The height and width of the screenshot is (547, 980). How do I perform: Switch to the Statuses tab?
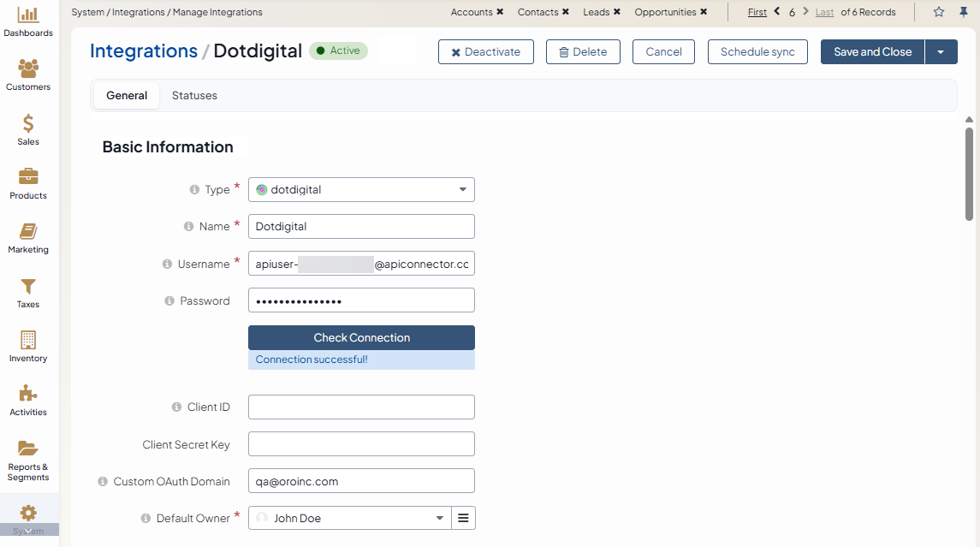194,96
